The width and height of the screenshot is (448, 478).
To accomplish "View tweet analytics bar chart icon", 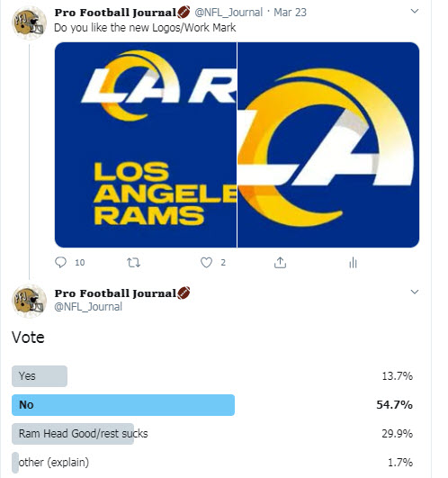I will pos(353,263).
